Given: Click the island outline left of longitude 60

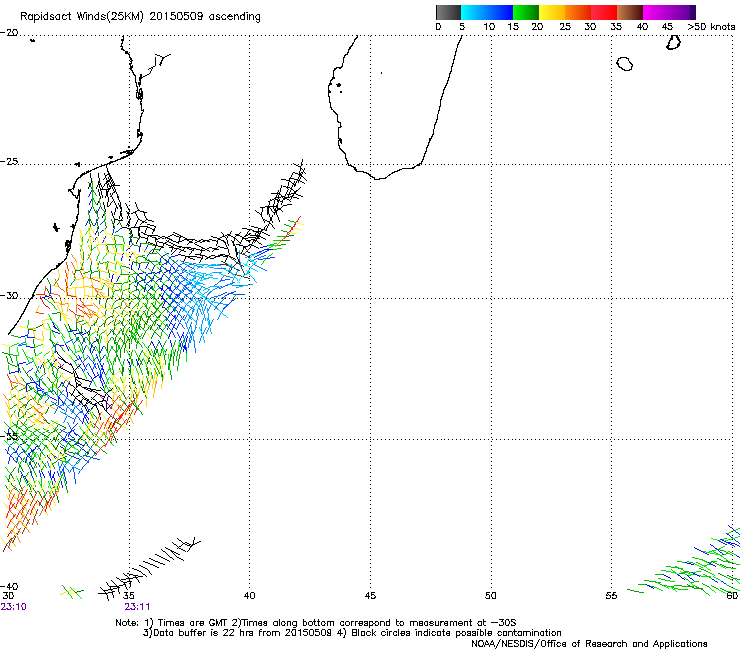Looking at the screenshot, I should click(x=673, y=42).
